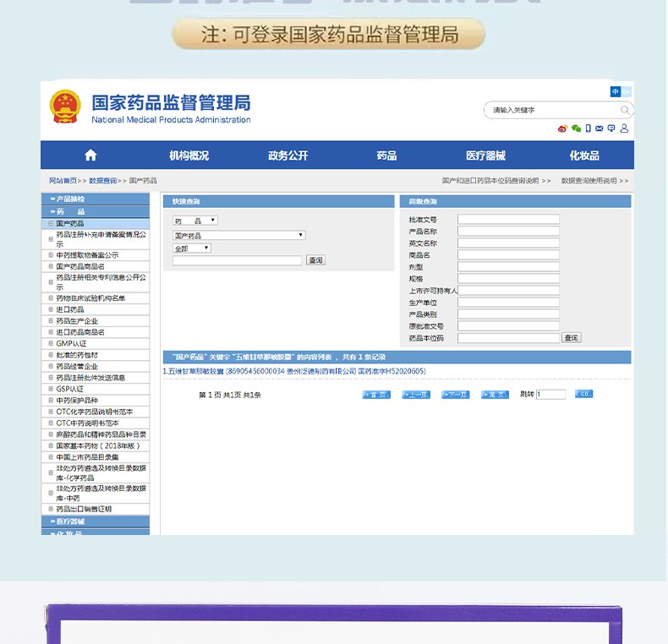This screenshot has width=668, height=644.
Task: Focus the 原批准文号 input field
Action: (x=508, y=326)
